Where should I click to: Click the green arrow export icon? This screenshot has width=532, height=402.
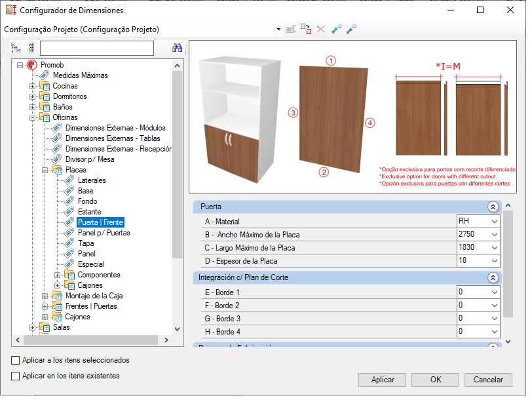(x=336, y=30)
